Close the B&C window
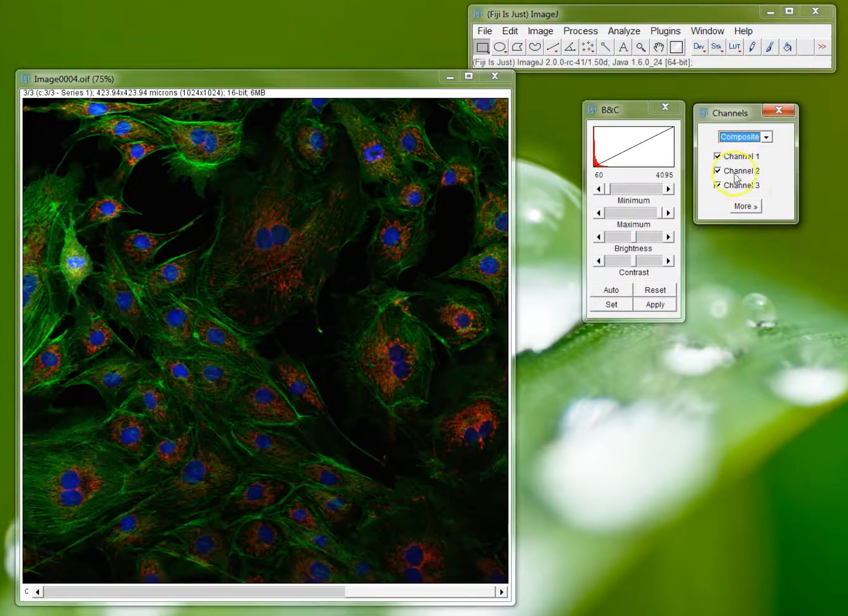This screenshot has height=616, width=848. point(665,107)
